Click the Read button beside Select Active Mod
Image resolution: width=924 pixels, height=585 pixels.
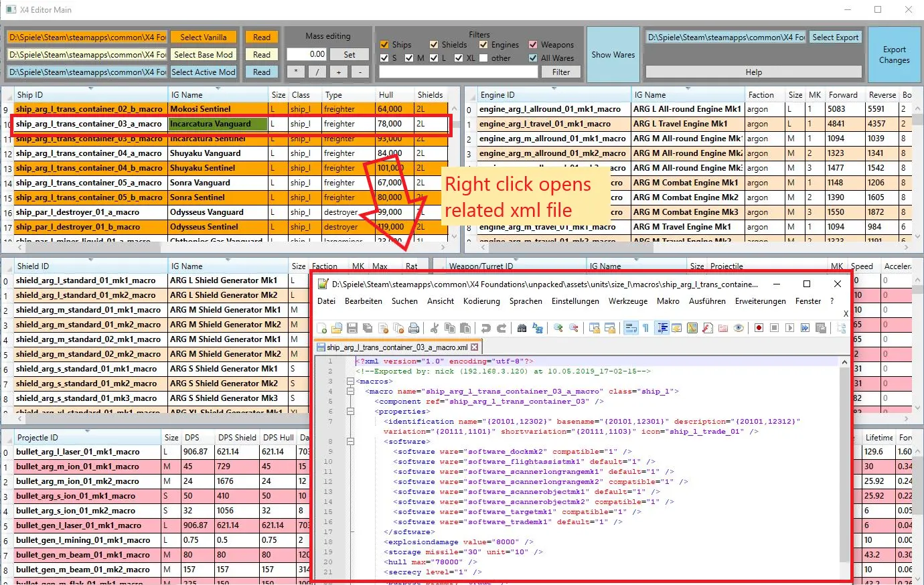click(x=262, y=72)
